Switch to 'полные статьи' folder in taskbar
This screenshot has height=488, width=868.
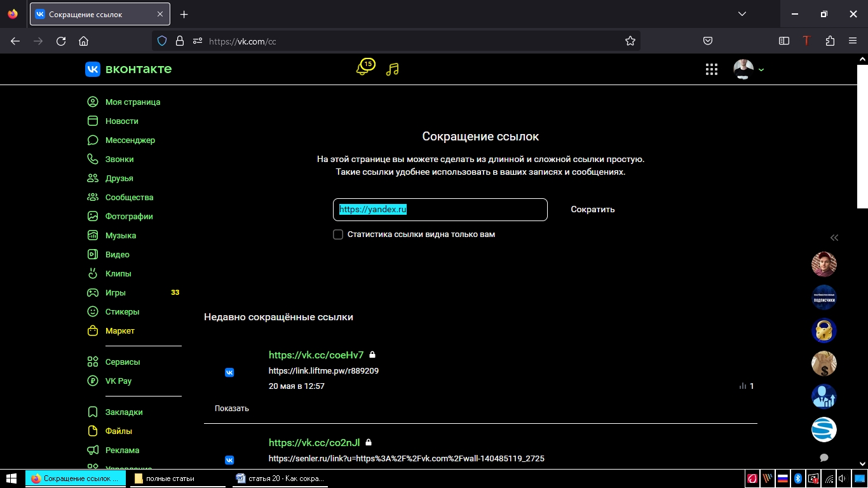[x=178, y=478]
